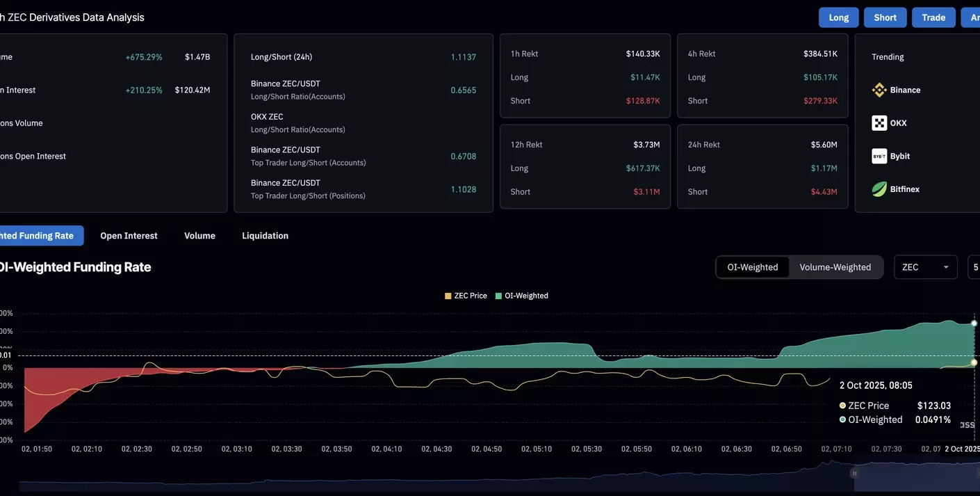Click the Bybit logo icon in Trending

(879, 156)
